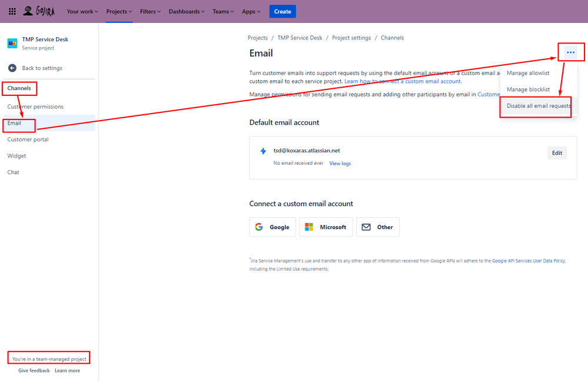
Task: Choose Disable all email requests
Action: point(539,106)
